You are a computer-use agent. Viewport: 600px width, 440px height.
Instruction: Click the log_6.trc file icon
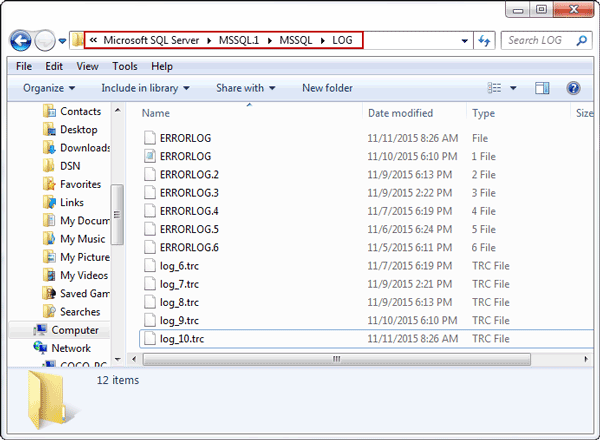pos(150,266)
